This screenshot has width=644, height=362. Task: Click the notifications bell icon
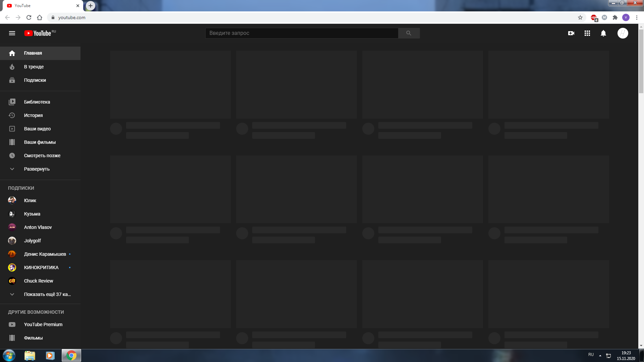[x=603, y=33]
